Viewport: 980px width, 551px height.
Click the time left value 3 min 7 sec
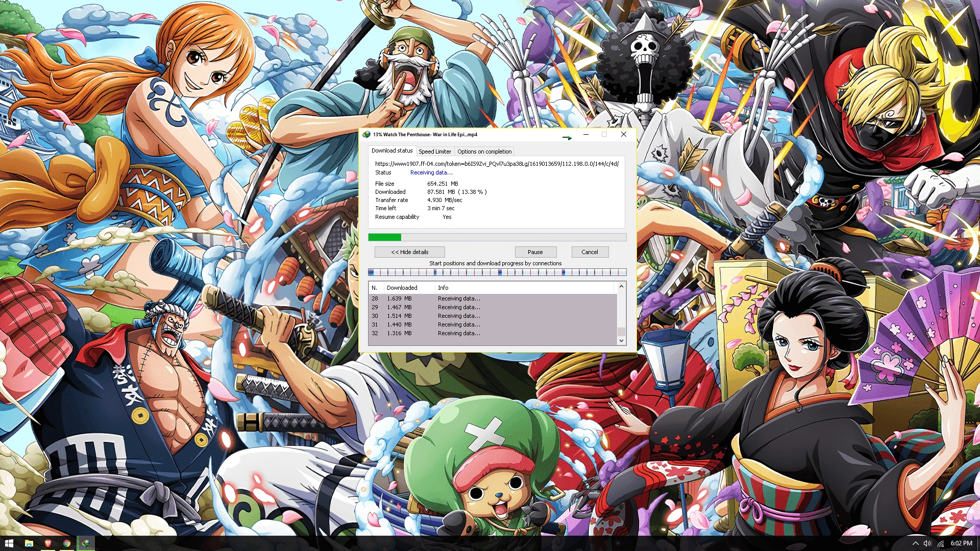pos(440,208)
